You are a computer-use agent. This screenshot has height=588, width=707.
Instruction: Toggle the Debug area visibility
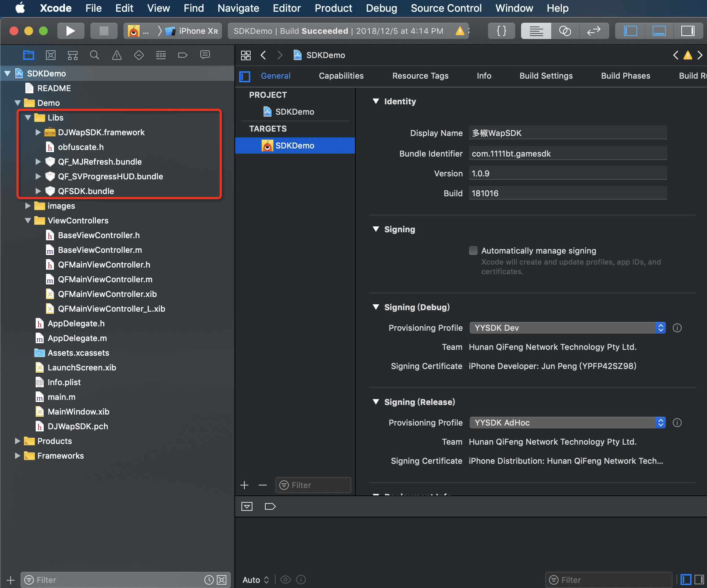click(x=659, y=31)
